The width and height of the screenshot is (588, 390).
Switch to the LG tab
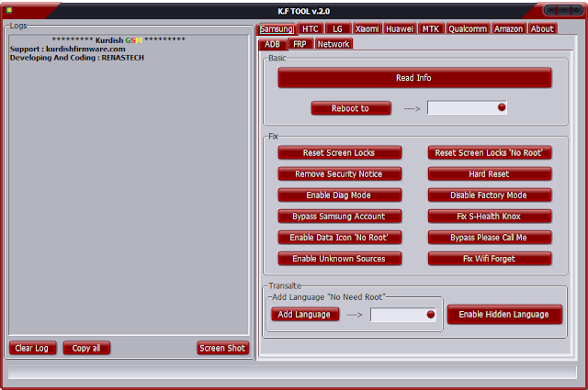coord(337,28)
